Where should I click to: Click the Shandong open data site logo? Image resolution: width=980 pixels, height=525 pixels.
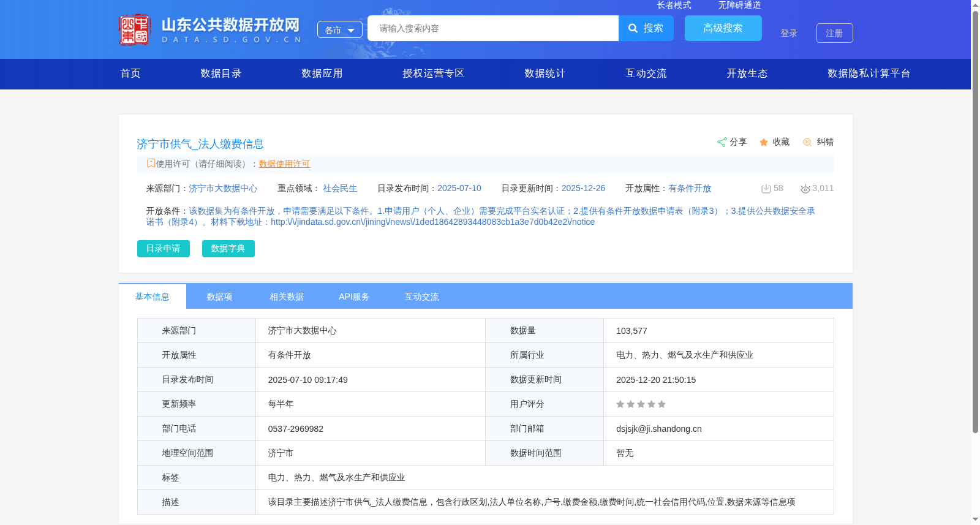(x=210, y=29)
